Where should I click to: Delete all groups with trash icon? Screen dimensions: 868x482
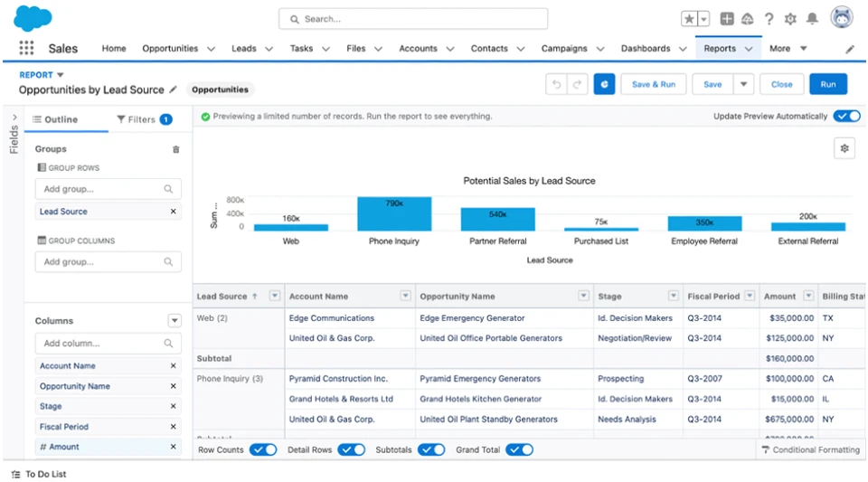[x=176, y=149]
